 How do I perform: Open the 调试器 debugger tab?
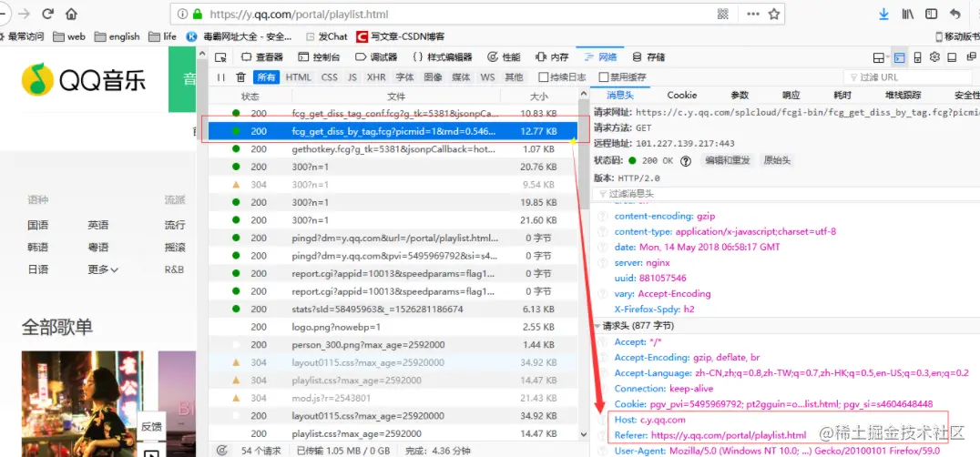376,57
